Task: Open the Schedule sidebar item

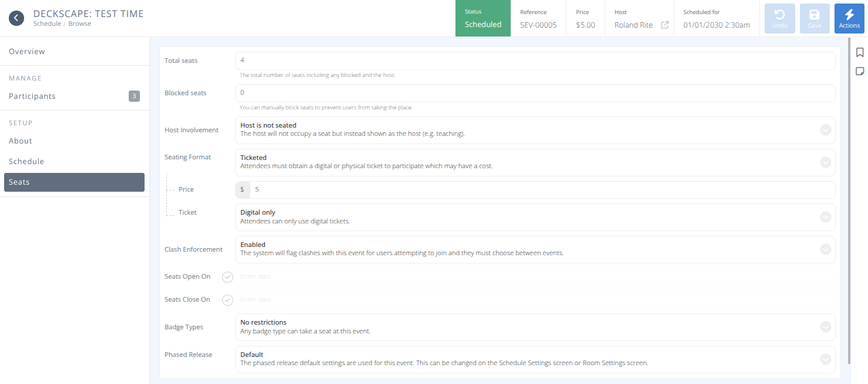Action: tap(75, 162)
